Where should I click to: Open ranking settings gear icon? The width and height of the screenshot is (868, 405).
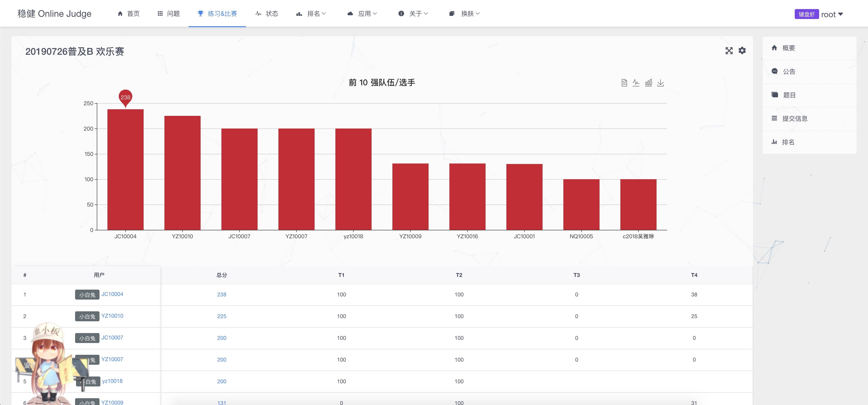(742, 51)
